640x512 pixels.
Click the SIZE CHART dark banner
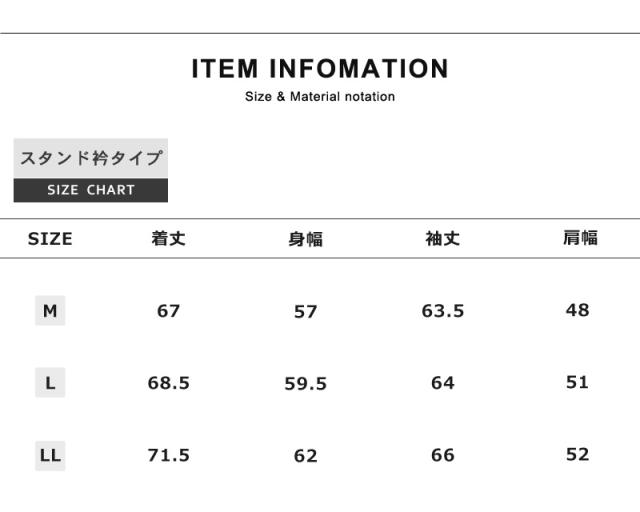point(91,190)
